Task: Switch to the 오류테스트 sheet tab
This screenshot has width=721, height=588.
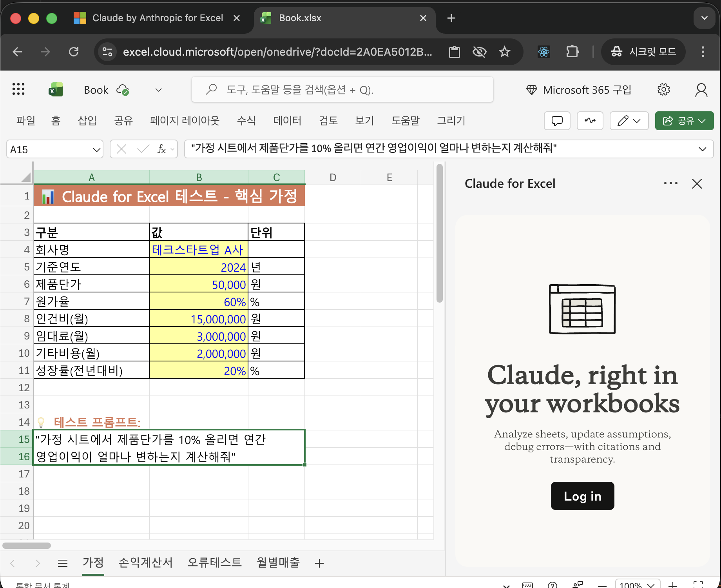Action: (x=215, y=563)
